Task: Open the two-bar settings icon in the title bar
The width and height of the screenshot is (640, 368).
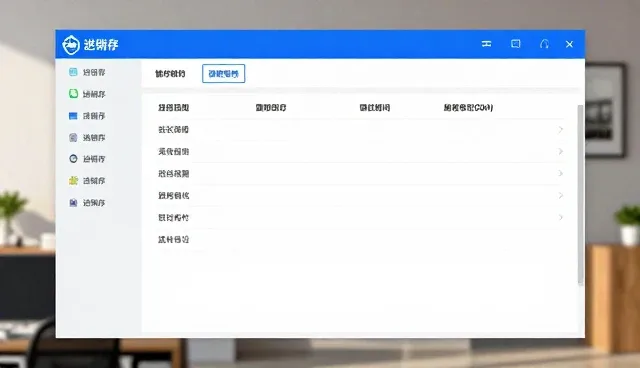Action: coord(486,44)
